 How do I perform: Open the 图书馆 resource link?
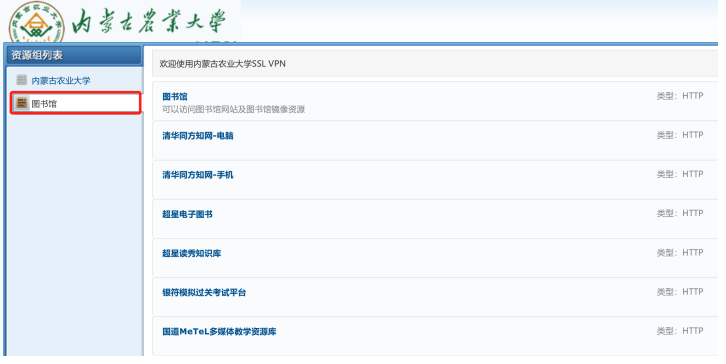175,96
